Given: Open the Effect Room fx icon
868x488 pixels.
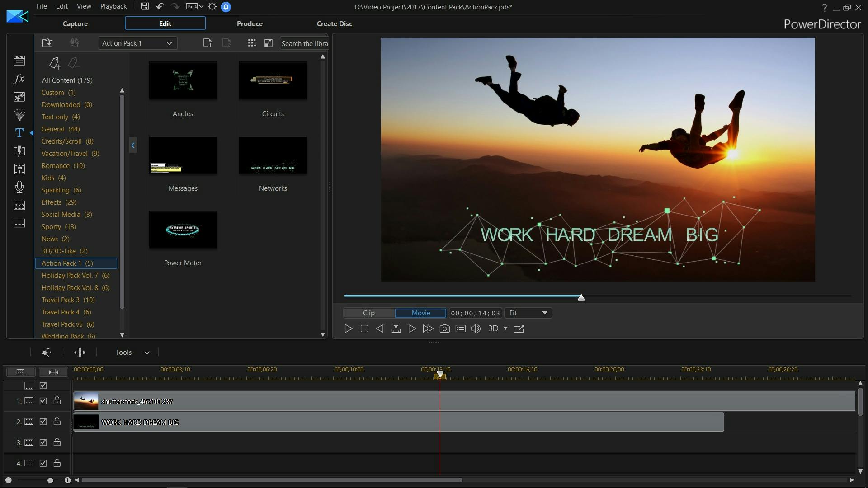Looking at the screenshot, I should pos(19,79).
